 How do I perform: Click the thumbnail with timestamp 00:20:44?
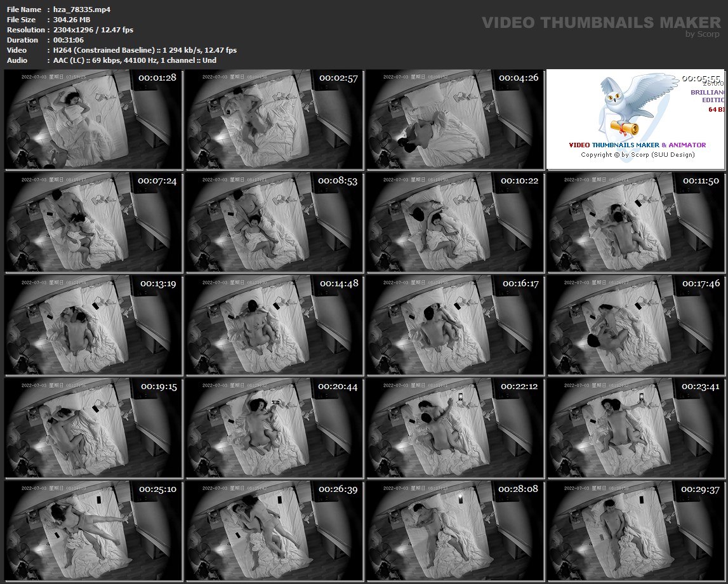(274, 427)
